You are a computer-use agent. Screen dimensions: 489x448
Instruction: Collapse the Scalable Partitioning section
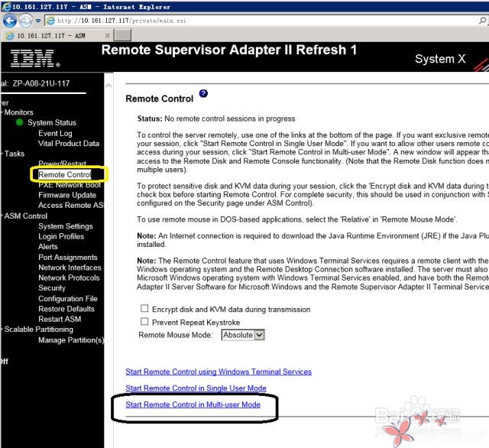click(x=38, y=330)
